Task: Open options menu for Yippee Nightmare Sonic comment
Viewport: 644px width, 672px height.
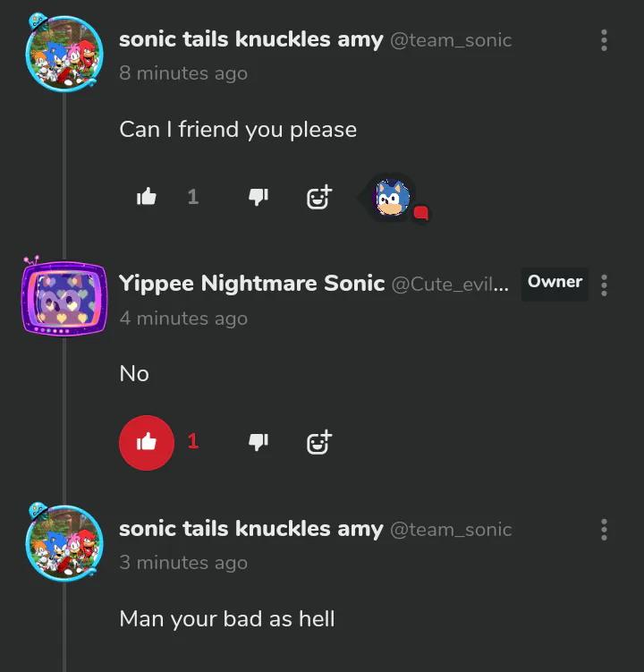Action: point(605,285)
